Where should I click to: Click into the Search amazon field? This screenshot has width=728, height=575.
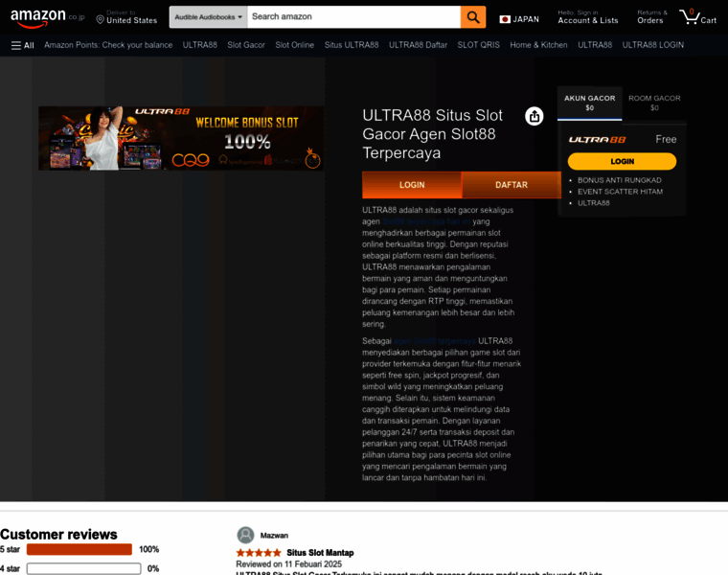353,16
